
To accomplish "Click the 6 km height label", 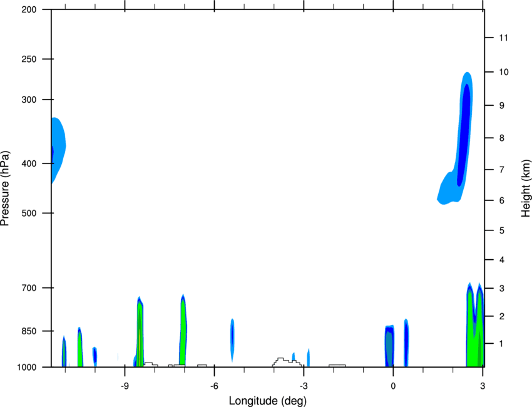I will coord(502,200).
